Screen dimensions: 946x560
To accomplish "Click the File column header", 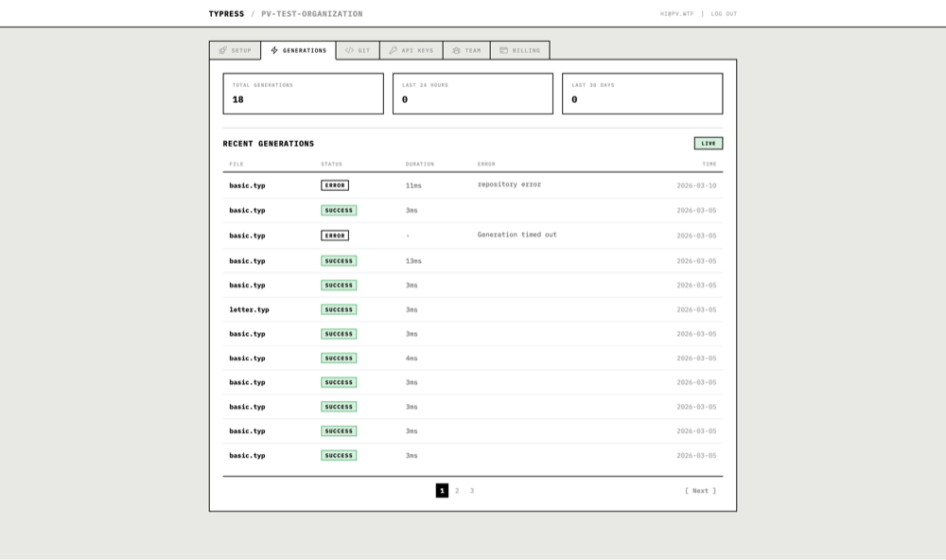I will pos(236,165).
